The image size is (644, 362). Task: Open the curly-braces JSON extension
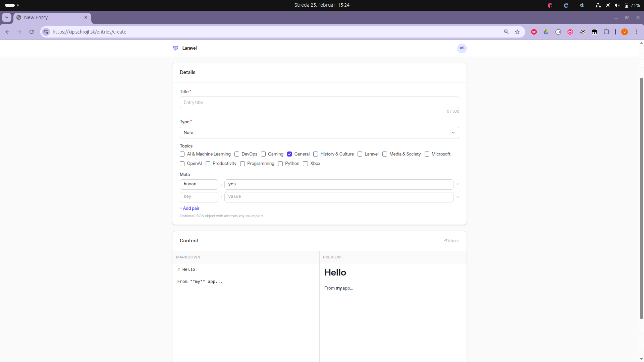(558, 32)
